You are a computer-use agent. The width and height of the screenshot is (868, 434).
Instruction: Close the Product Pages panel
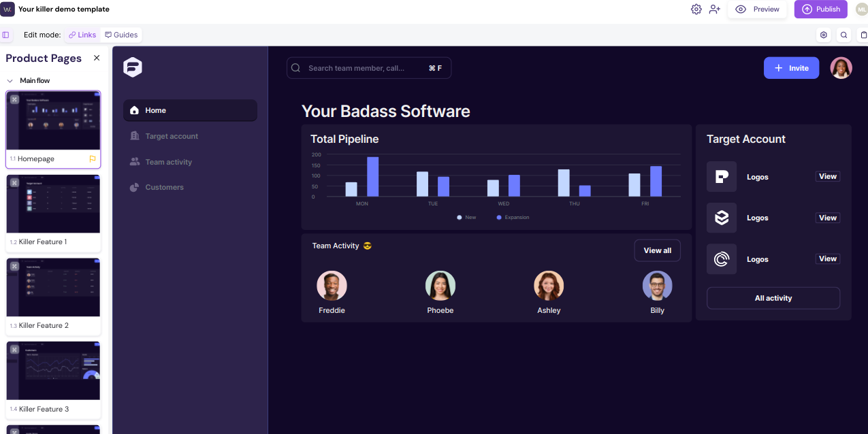pos(97,58)
